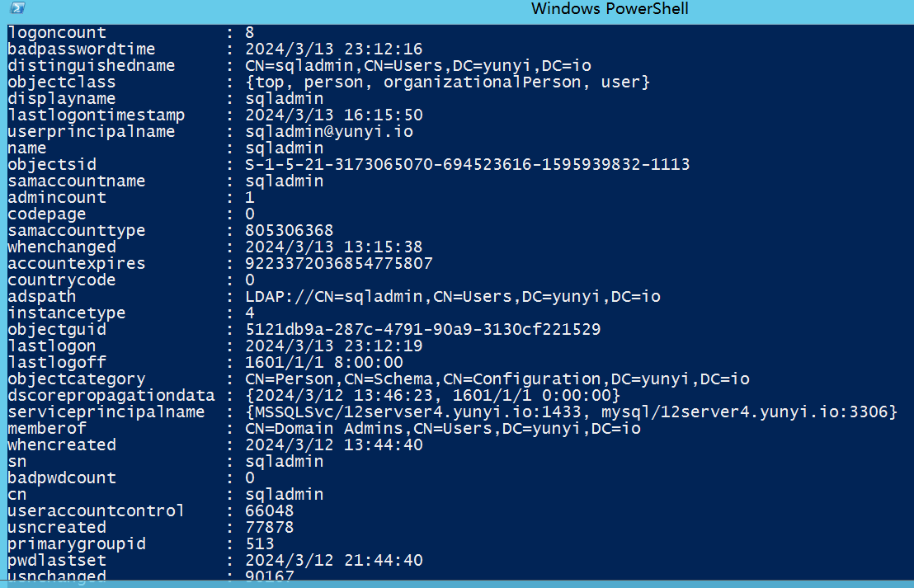The image size is (914, 588).
Task: Click the objectcategory CN=Person value
Action: (497, 379)
